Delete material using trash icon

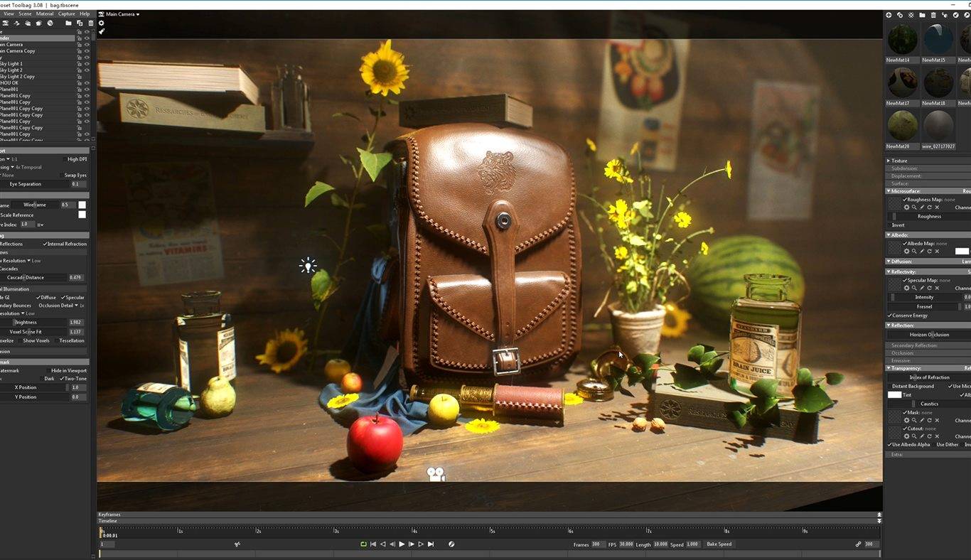coord(933,15)
